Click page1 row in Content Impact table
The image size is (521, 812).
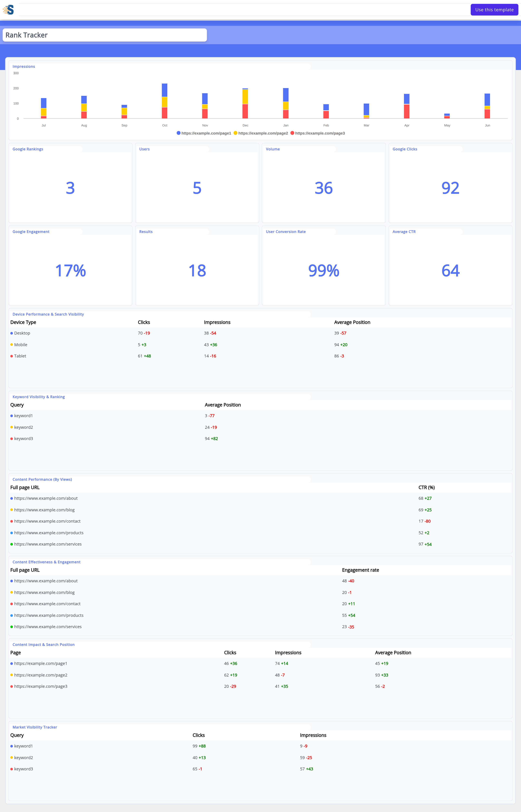pos(260,663)
